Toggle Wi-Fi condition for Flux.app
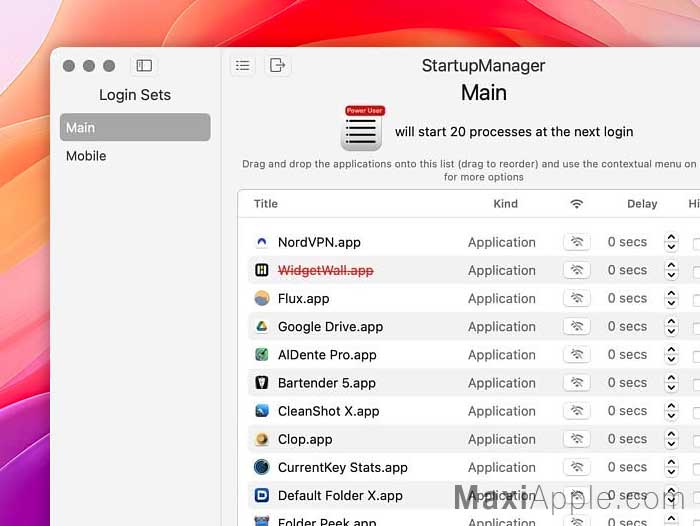Image resolution: width=700 pixels, height=526 pixels. (577, 298)
